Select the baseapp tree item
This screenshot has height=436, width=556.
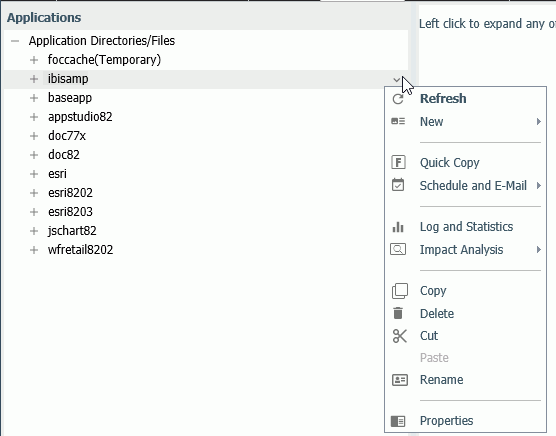70,98
